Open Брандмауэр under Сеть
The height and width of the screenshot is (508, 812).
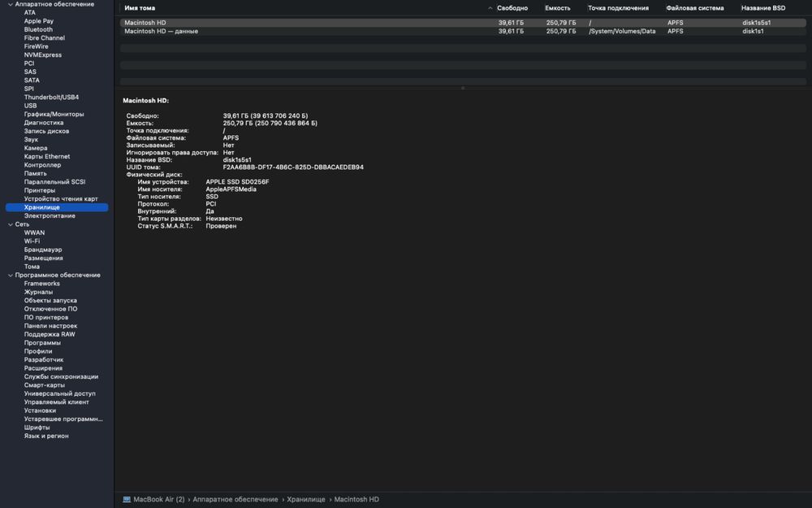point(43,250)
